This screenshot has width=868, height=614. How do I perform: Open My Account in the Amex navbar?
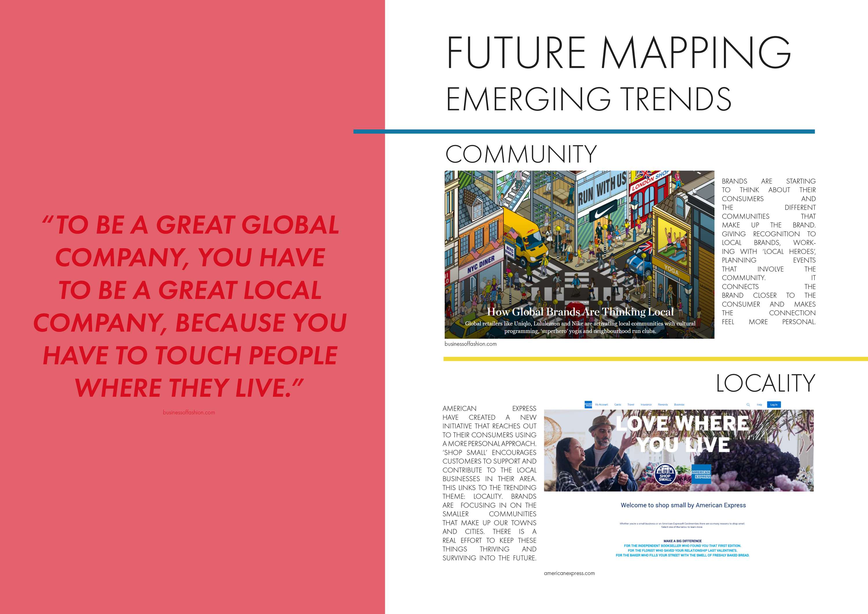tap(602, 404)
